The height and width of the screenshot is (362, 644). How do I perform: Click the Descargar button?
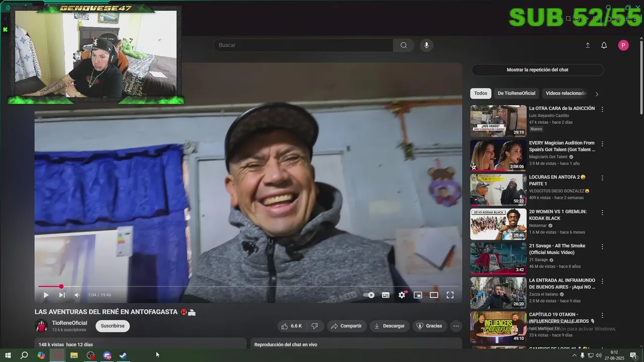click(389, 326)
